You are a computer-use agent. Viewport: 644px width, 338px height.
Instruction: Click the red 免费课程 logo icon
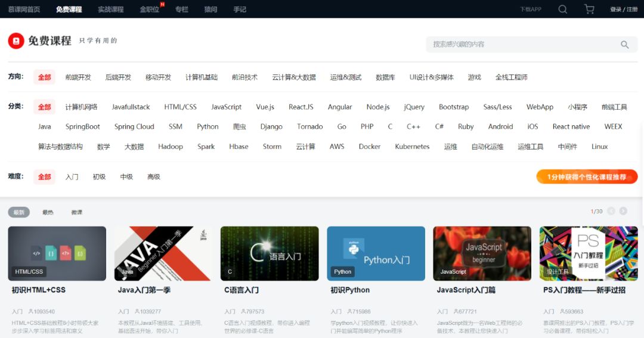click(x=16, y=41)
